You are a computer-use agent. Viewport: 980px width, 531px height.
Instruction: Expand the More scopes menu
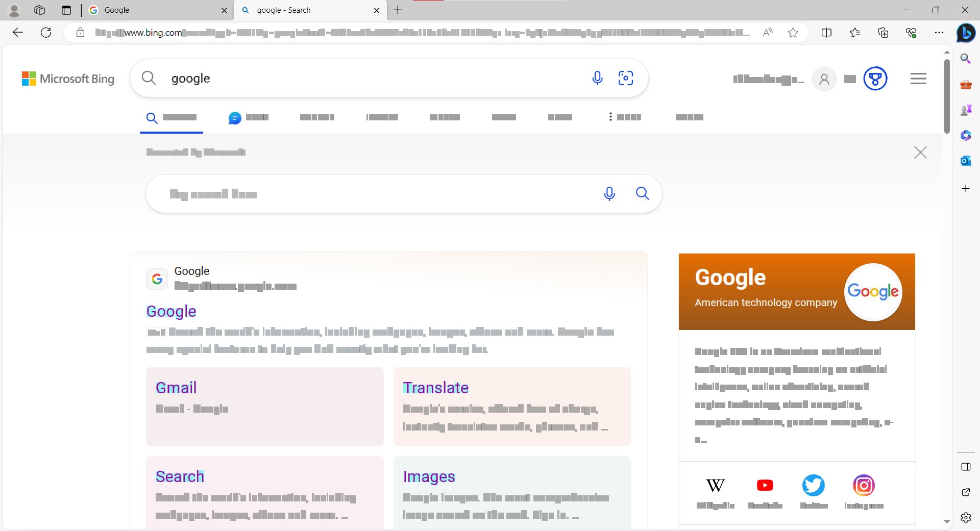click(625, 117)
